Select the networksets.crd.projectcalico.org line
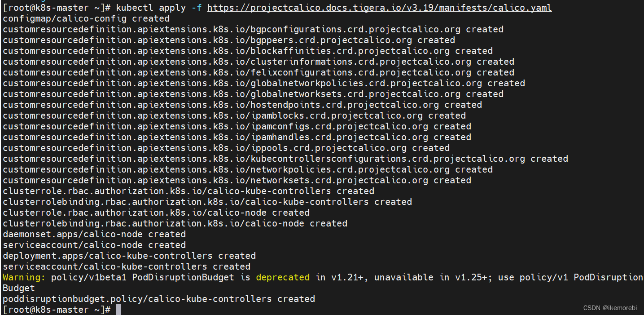 coord(237,180)
